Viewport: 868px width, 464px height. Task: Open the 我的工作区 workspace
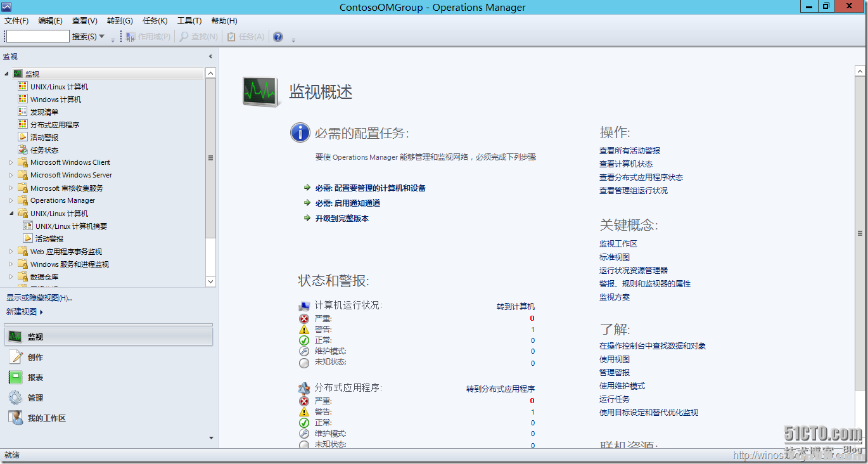[108, 418]
